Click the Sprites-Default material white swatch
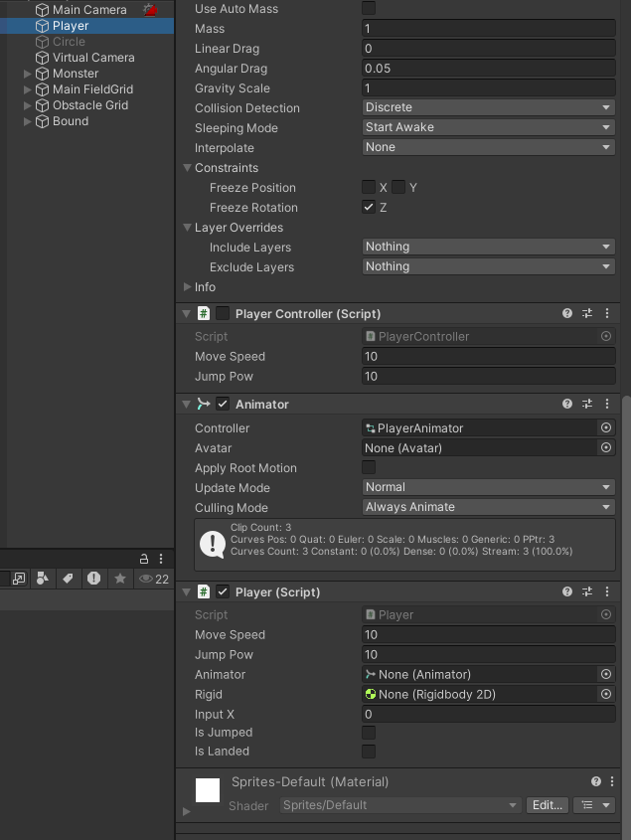 [208, 790]
